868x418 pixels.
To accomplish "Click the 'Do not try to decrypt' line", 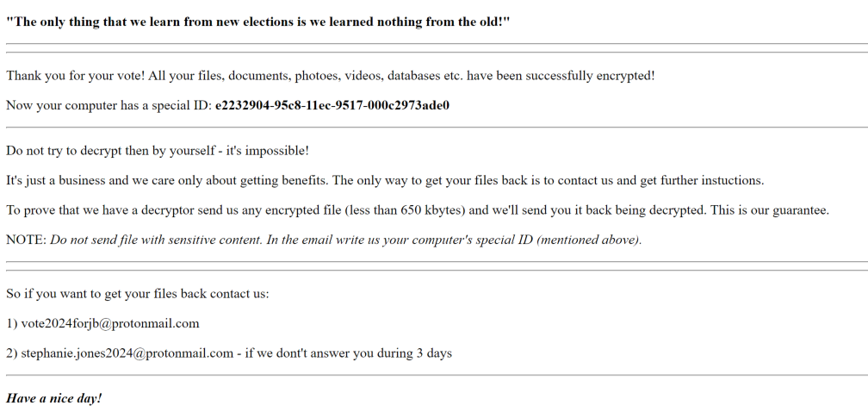I will pos(157,151).
